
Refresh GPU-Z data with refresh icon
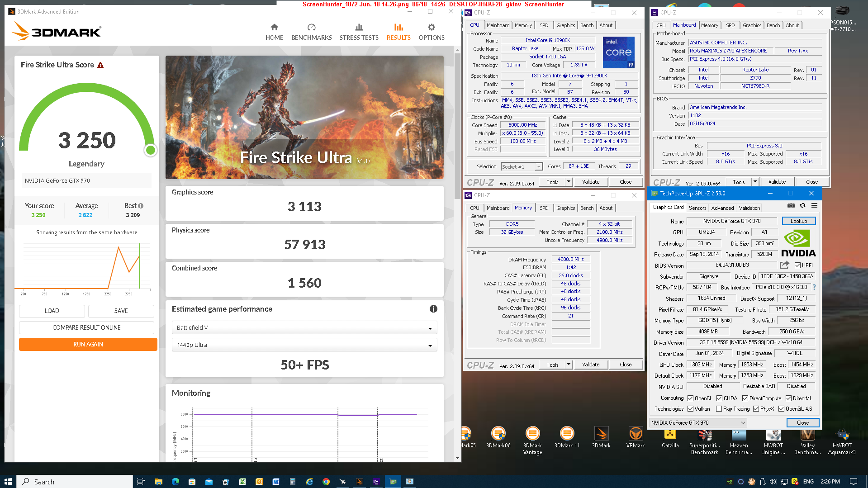point(802,206)
